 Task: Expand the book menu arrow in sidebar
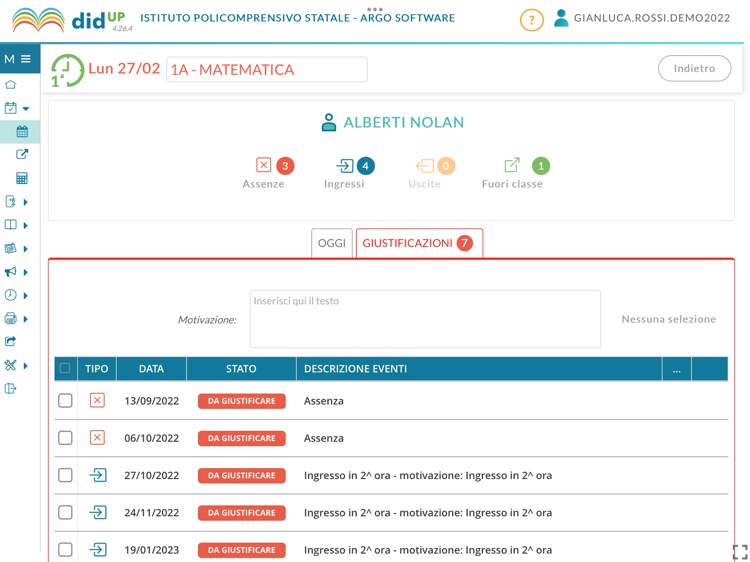[26, 225]
